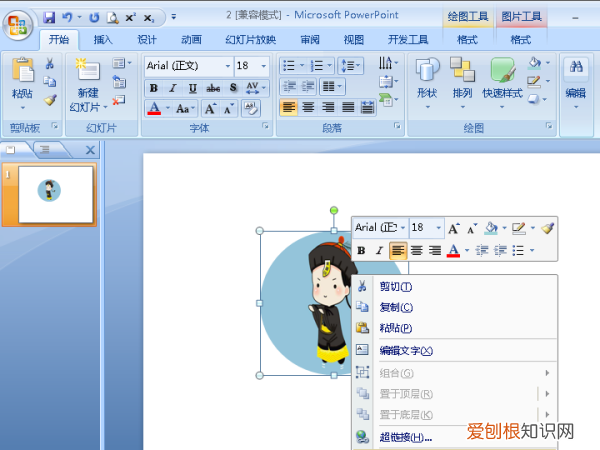Screen dimensions: 600x450
Task: Toggle italic in the floating mini toolbar
Action: pos(379,250)
